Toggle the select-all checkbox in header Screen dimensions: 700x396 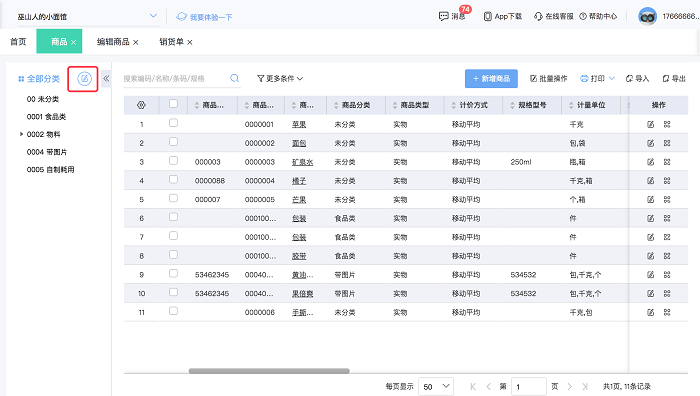tap(173, 104)
